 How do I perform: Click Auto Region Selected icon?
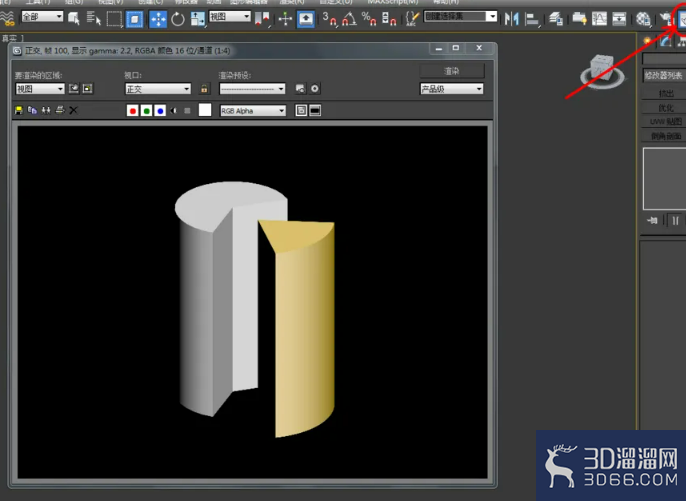(x=88, y=89)
